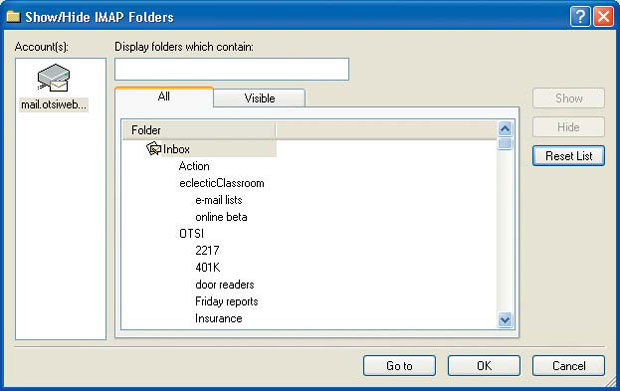Select the OTSI folder
Viewport: 620px width, 391px height.
[191, 234]
